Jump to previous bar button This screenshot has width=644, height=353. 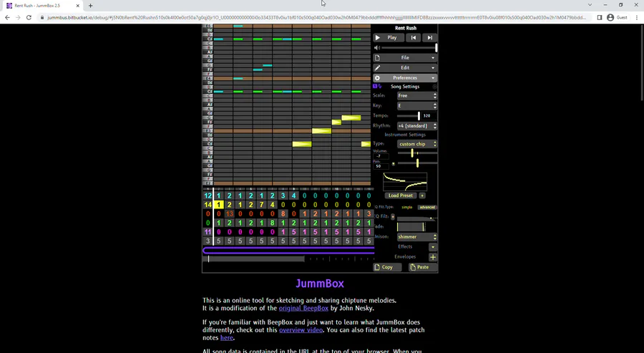point(413,37)
